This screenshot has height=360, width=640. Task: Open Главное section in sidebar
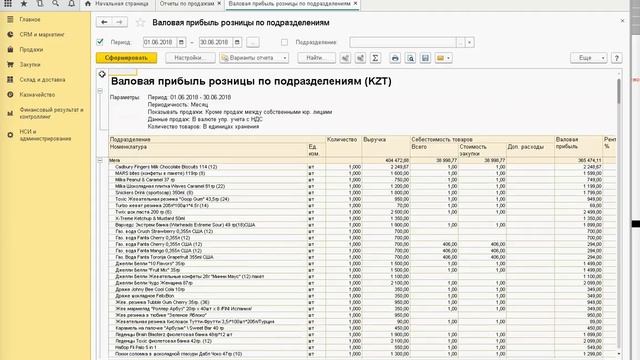(30, 19)
